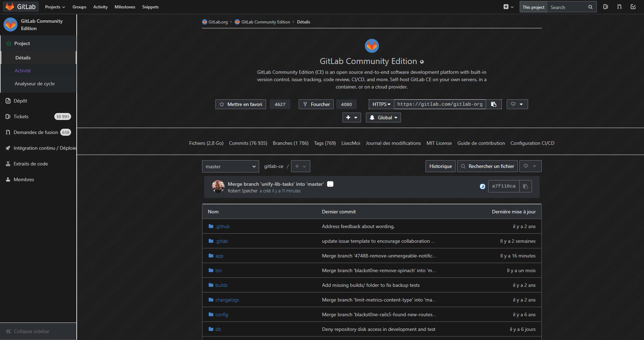Switch to the Analyseur de cycle tab

point(35,84)
